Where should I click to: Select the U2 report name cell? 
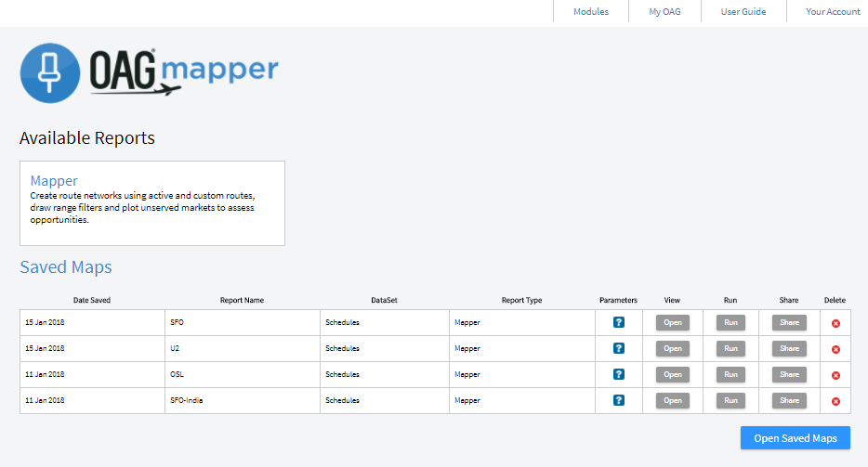[242, 348]
